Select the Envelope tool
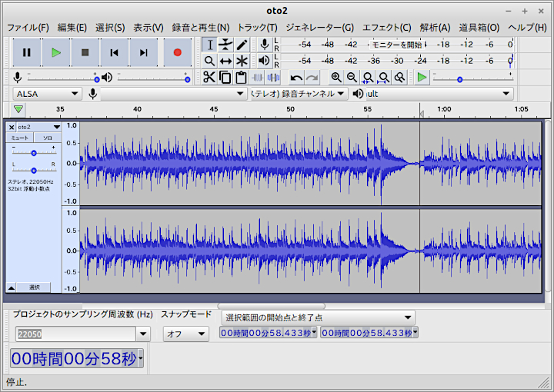The width and height of the screenshot is (554, 392). pyautogui.click(x=225, y=45)
